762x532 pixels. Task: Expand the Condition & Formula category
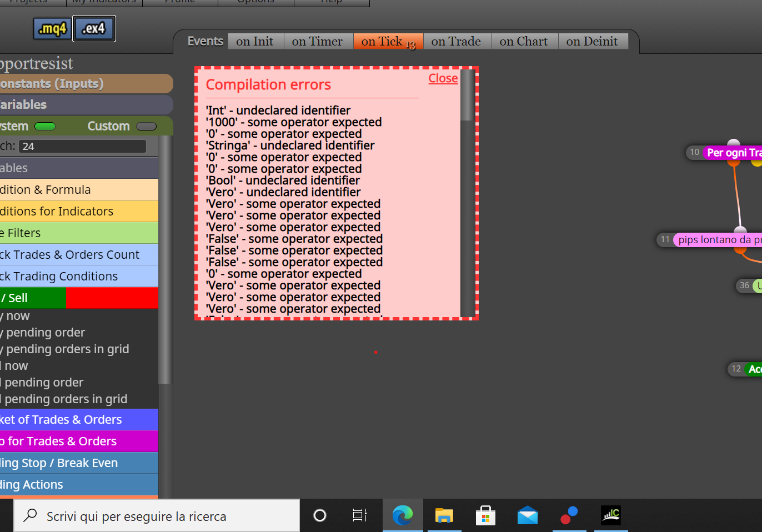click(x=79, y=189)
